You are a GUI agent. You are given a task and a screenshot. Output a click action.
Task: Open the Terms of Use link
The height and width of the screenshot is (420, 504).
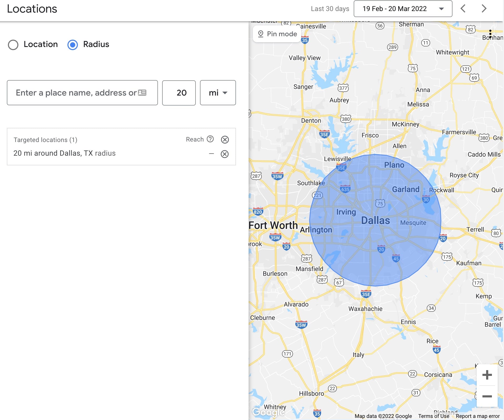point(433,416)
